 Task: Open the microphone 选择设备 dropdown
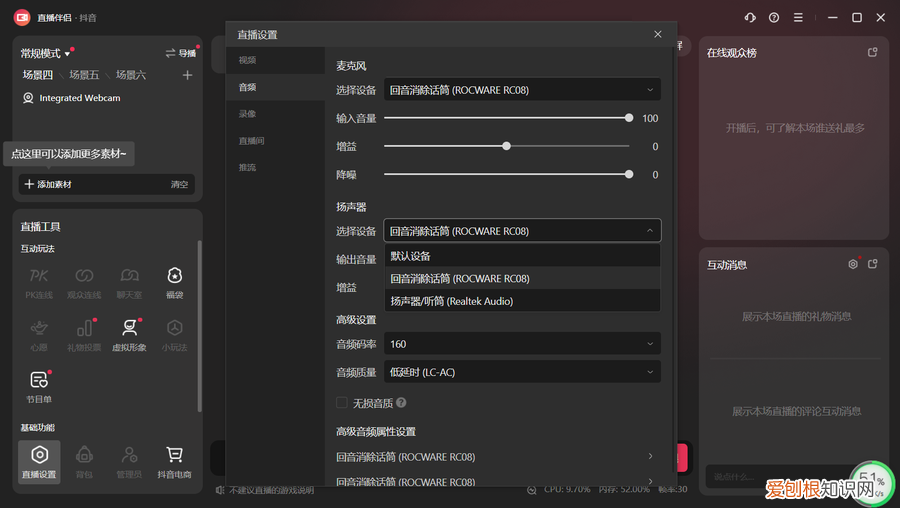pyautogui.click(x=522, y=90)
